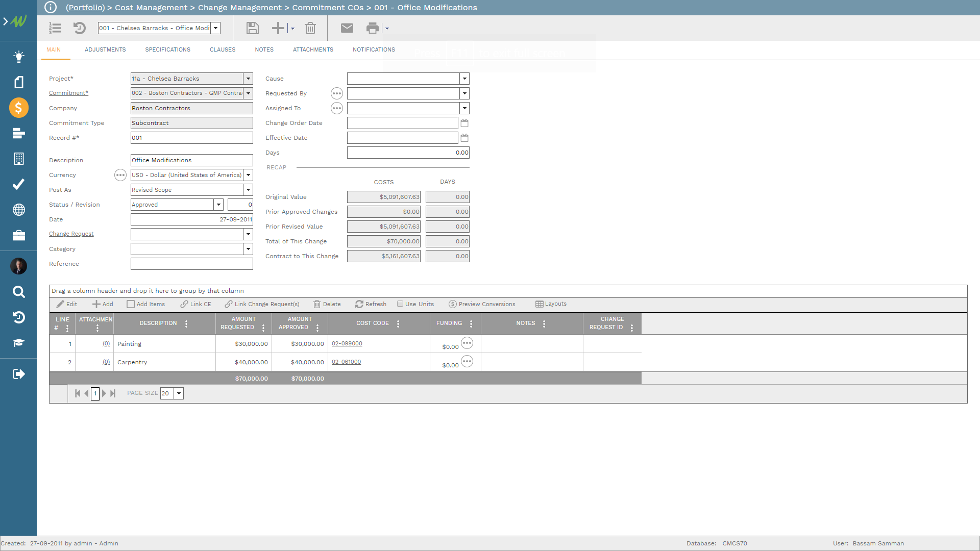Open the NOTIFICATIONS tab
This screenshot has height=551, width=980.
coord(373,49)
